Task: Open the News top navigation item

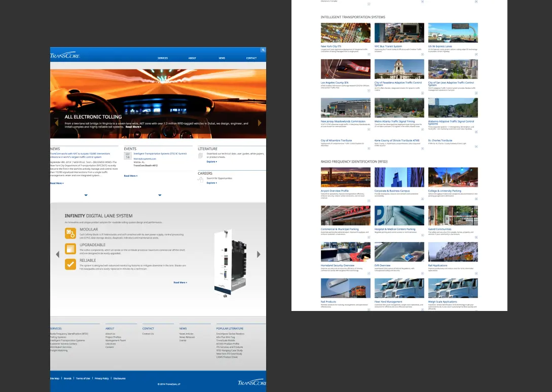Action: pos(222,58)
